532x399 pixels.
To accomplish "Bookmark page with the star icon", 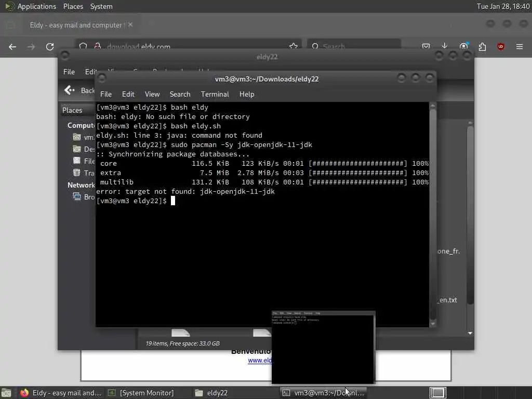I will point(294,46).
